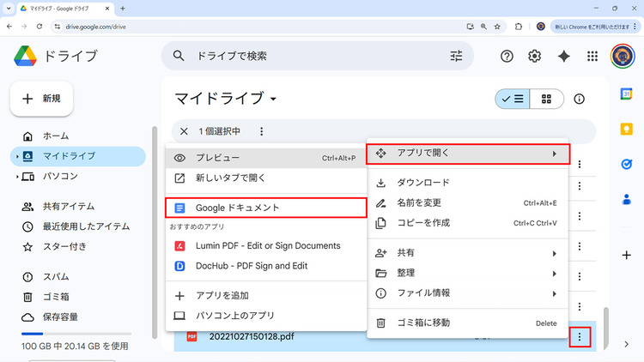Click the storage usage bar
This screenshot has height=362, width=644.
74,334
